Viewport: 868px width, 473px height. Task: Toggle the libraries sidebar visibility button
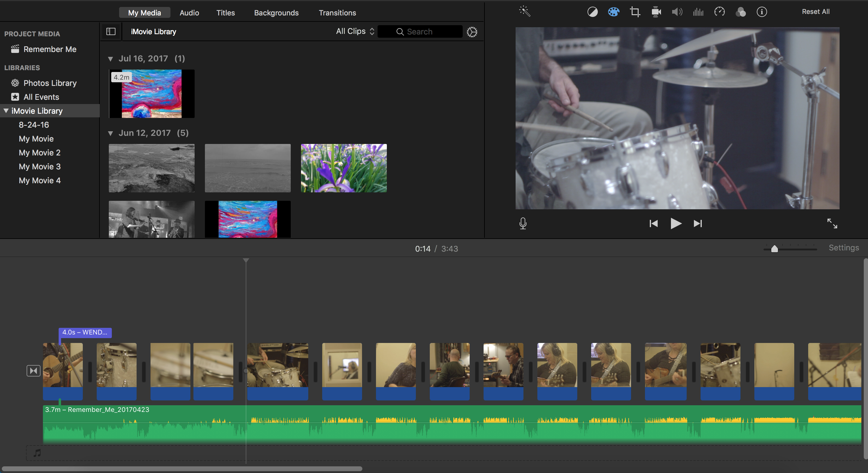[x=111, y=32]
